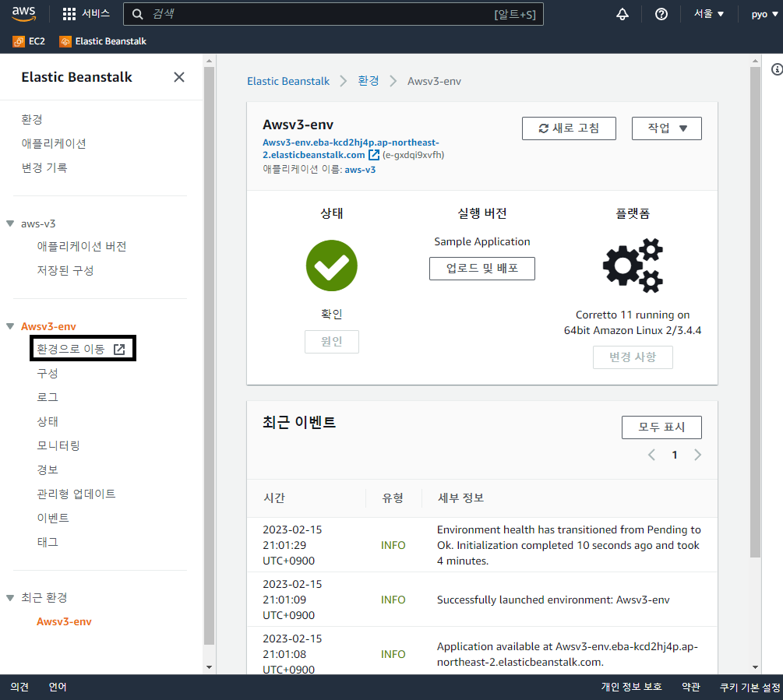Open the aws-v3 application name link

pyautogui.click(x=360, y=170)
